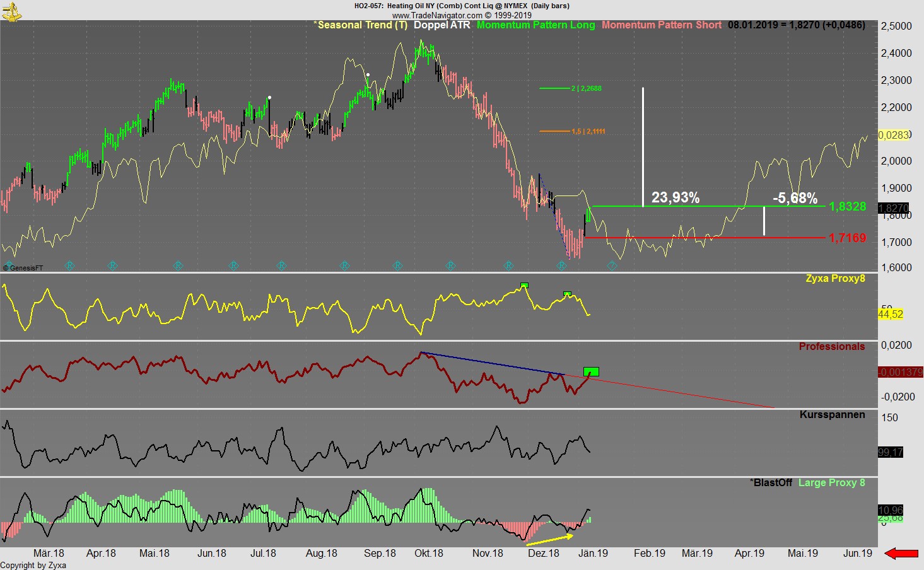Select the Doppel ATR indicator label

[442, 25]
